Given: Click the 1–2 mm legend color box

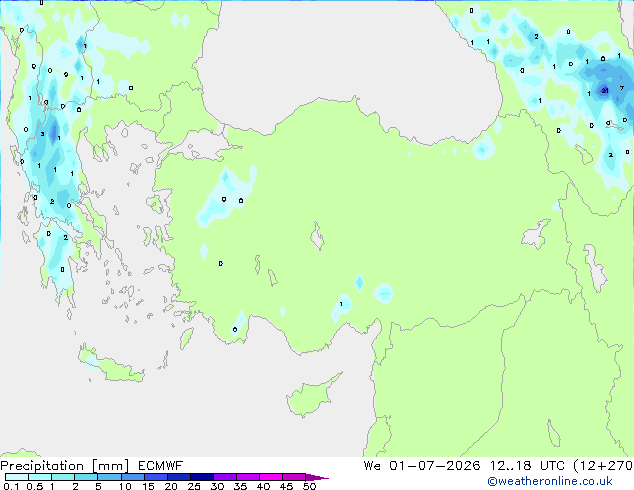Looking at the screenshot, I should click(63, 477).
